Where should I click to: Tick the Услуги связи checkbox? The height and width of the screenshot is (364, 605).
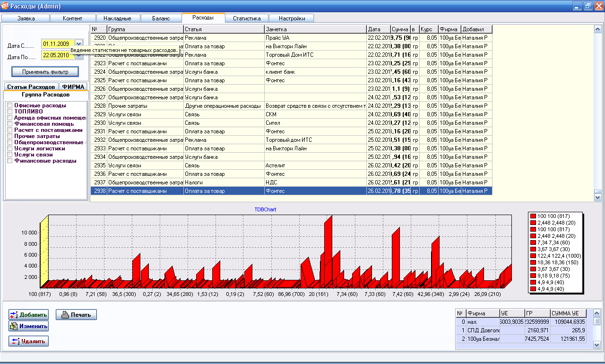9,155
